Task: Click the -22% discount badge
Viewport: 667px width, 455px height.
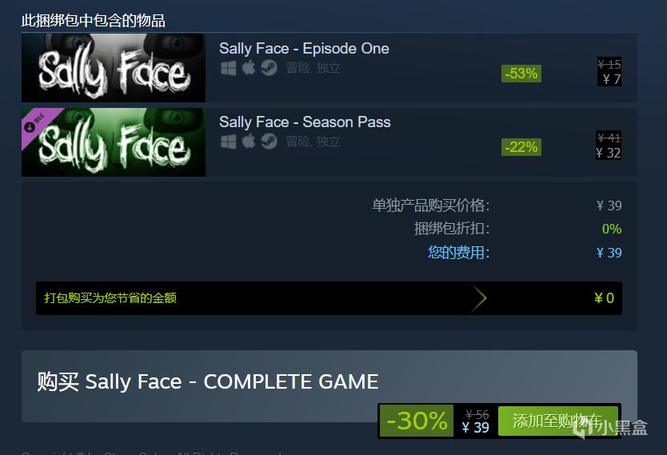Action: click(521, 147)
